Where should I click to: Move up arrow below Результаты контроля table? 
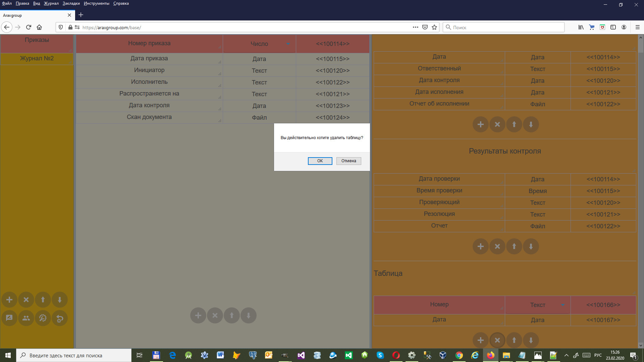tap(514, 246)
